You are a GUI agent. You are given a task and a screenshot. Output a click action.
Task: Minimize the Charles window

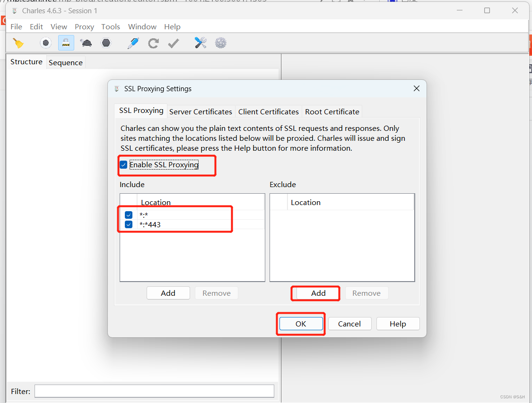tap(460, 10)
